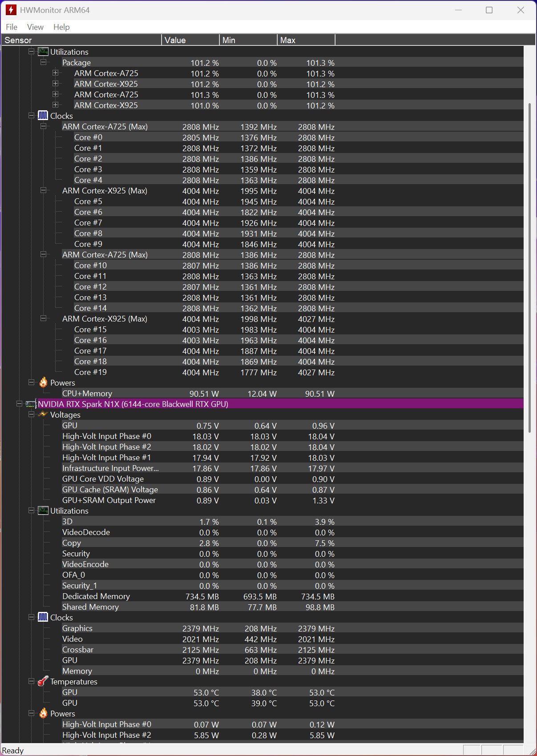Image resolution: width=537 pixels, height=756 pixels.
Task: Open the File menu
Action: [x=12, y=27]
